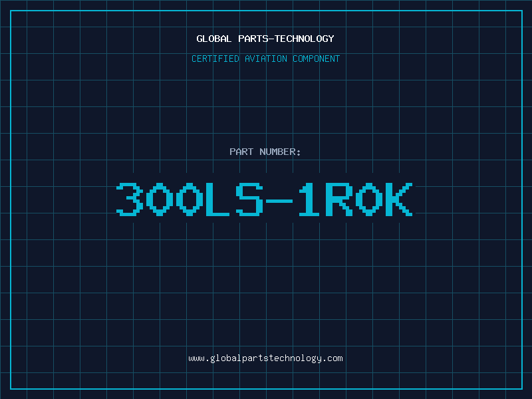
Task: Click the zero between R and K
Action: 369,199
